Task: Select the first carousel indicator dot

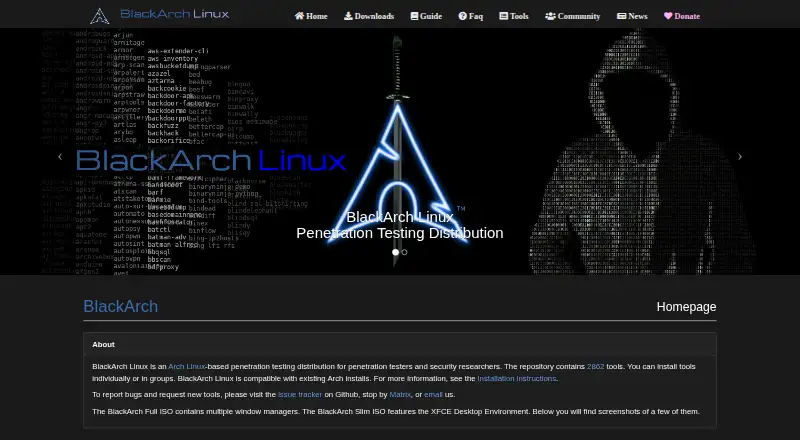Action: [395, 252]
